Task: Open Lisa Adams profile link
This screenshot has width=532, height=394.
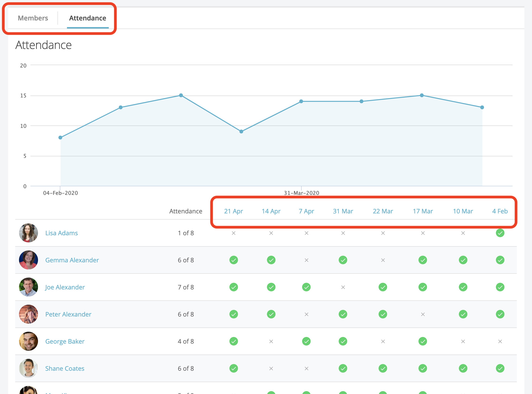Action: click(62, 233)
